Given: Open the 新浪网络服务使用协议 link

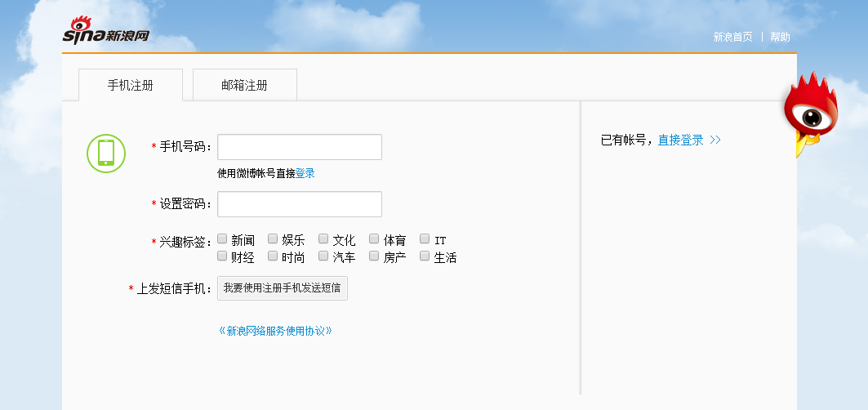Looking at the screenshot, I should click(x=275, y=331).
